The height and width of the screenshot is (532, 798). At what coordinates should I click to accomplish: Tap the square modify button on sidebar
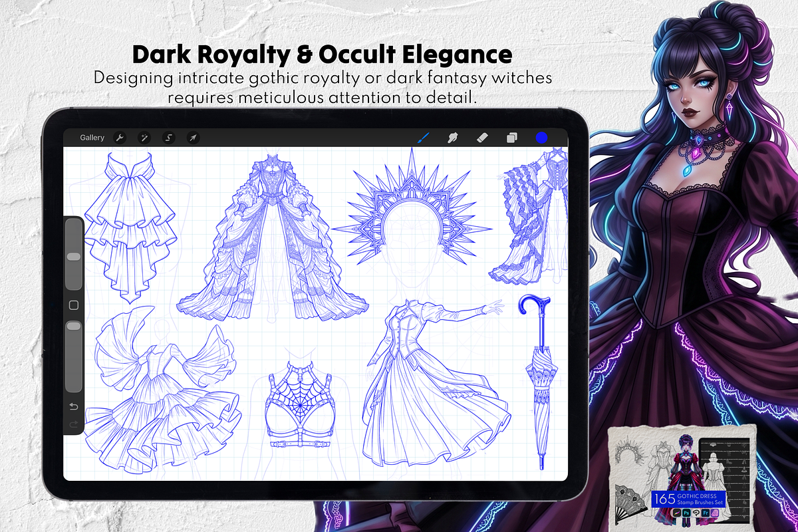[74, 305]
